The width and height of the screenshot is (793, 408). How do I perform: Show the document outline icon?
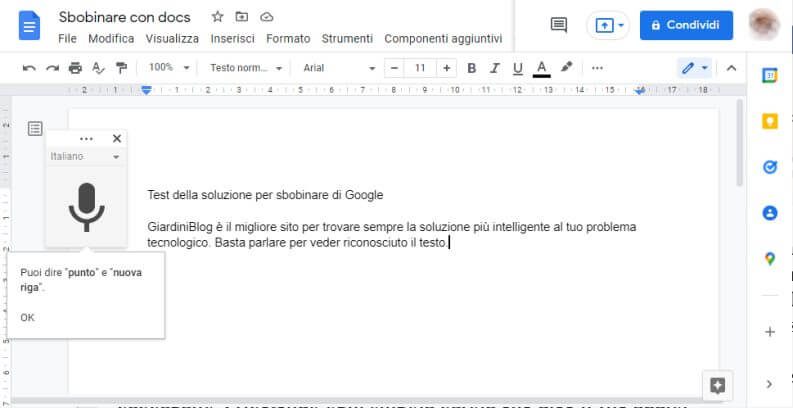[x=35, y=129]
